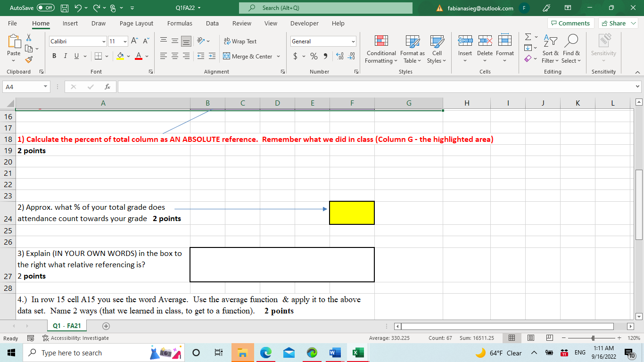Apply the red font color button
The image size is (644, 362).
(x=139, y=56)
